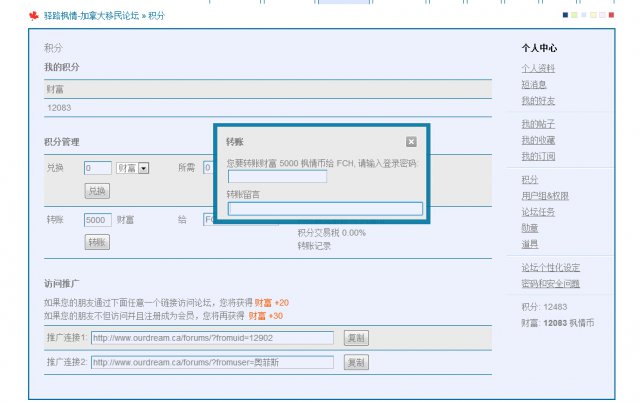Image resolution: width=640 pixels, height=403 pixels.
Task: Click the login password field in dialog
Action: point(277,176)
